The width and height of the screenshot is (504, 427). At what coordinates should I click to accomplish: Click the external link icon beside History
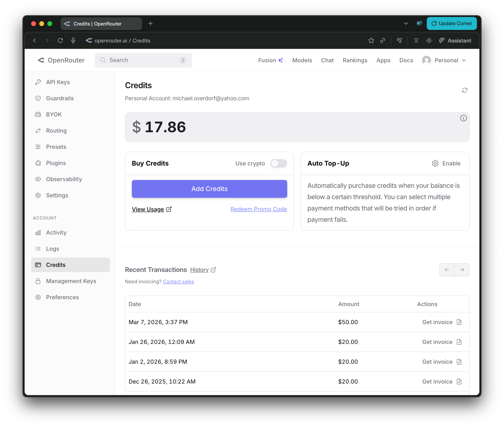click(x=213, y=270)
